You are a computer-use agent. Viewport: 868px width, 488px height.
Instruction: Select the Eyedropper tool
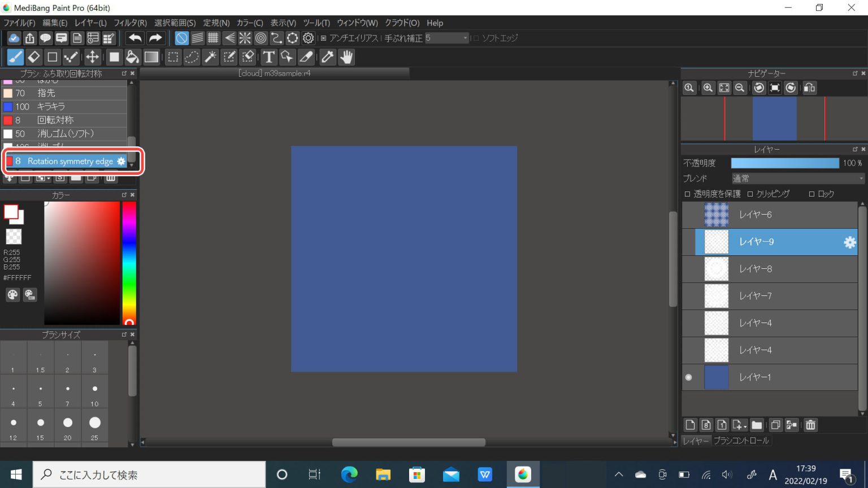point(327,57)
